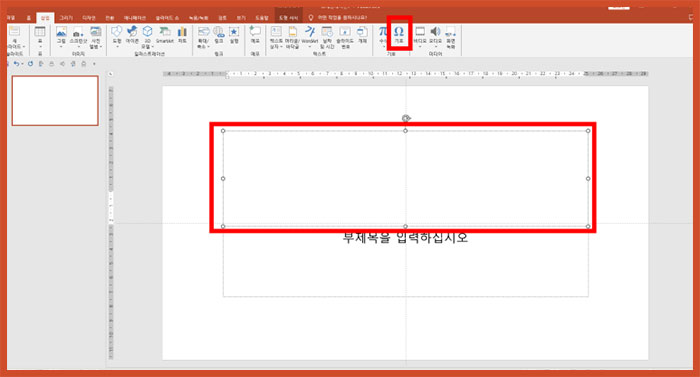Select the Insert ribbon tab
The image size is (700, 377).
(x=45, y=18)
